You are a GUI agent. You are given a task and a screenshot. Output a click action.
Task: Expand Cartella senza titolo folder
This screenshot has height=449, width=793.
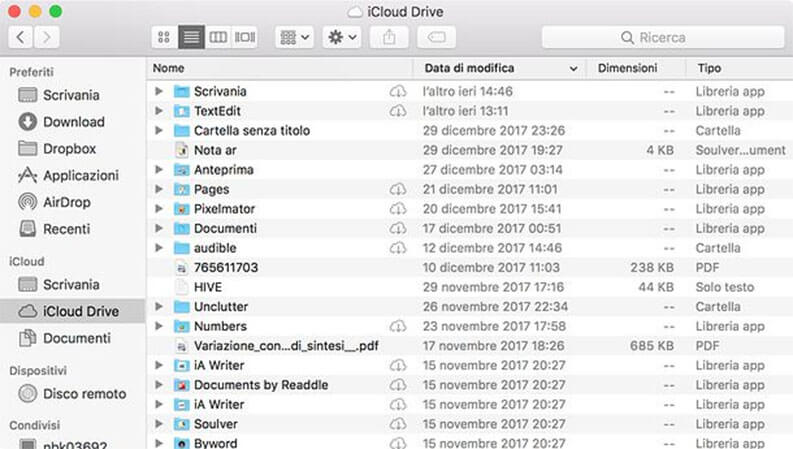[x=159, y=130]
